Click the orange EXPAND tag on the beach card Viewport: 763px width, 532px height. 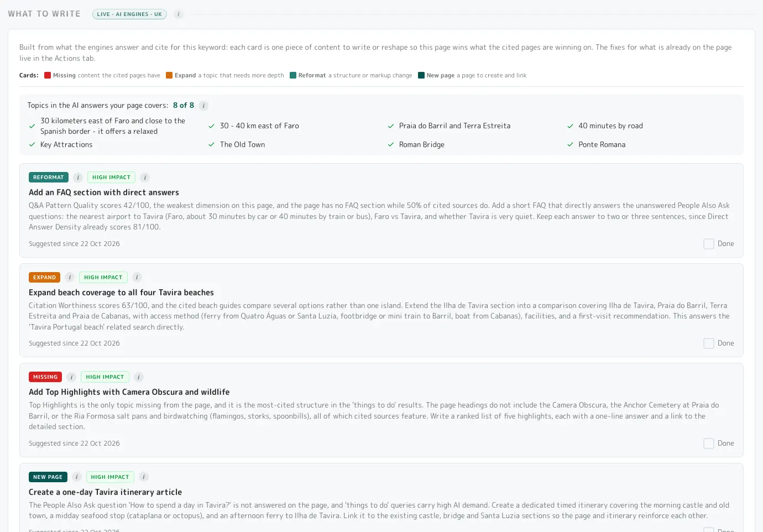(x=44, y=277)
